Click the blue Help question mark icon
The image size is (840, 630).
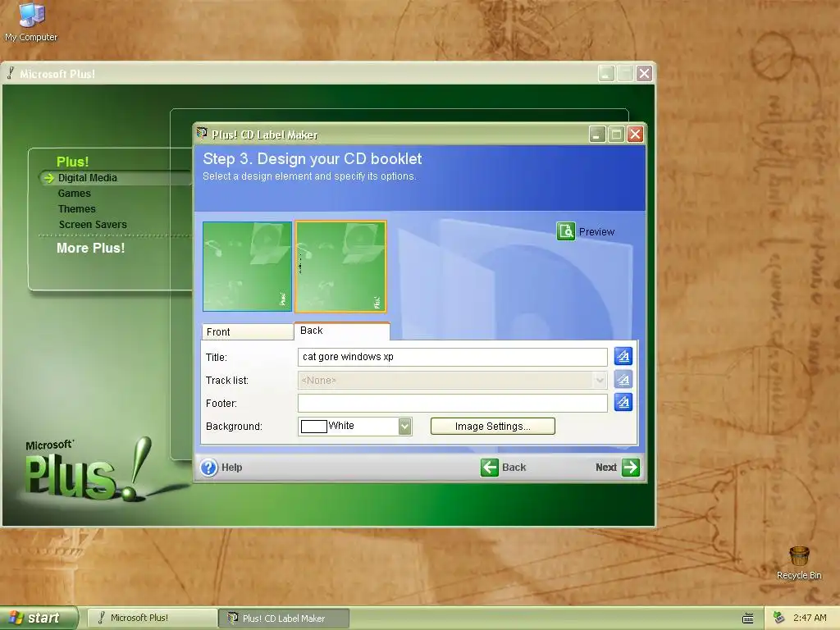click(209, 467)
